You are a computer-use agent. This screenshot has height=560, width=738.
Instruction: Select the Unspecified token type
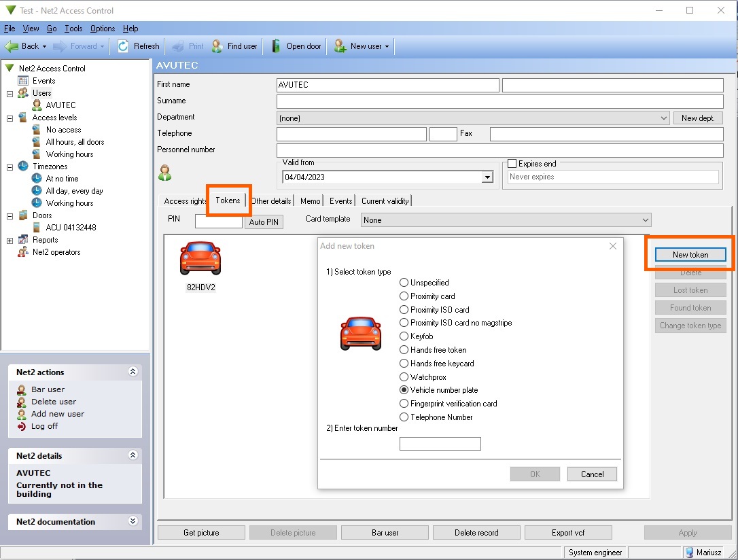(404, 282)
